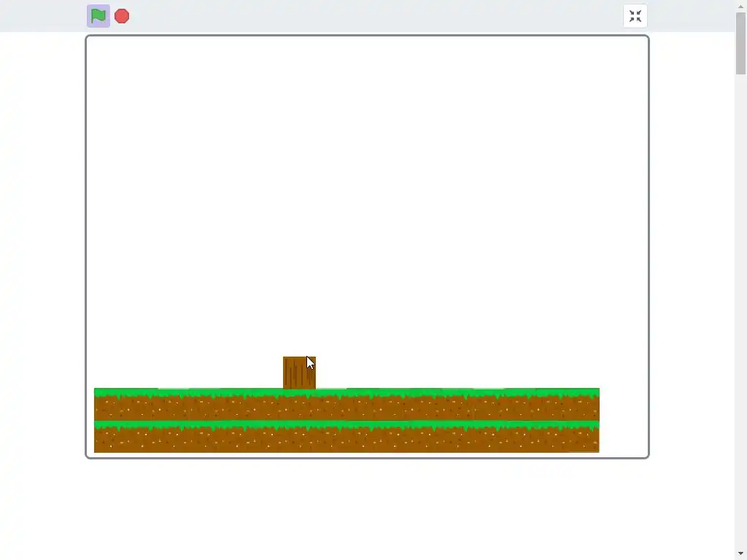The width and height of the screenshot is (747, 560).
Task: Exit full screen mode
Action: coord(635,16)
